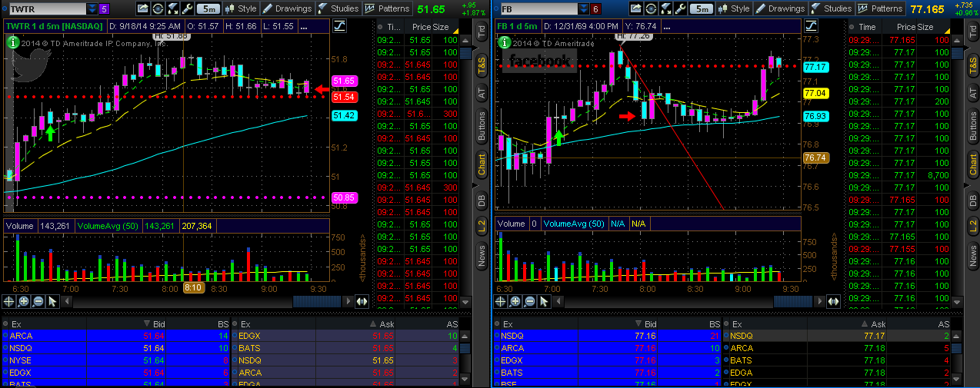
Task: Click flashlight-expand icon in FB toolbar
Action: [665, 9]
